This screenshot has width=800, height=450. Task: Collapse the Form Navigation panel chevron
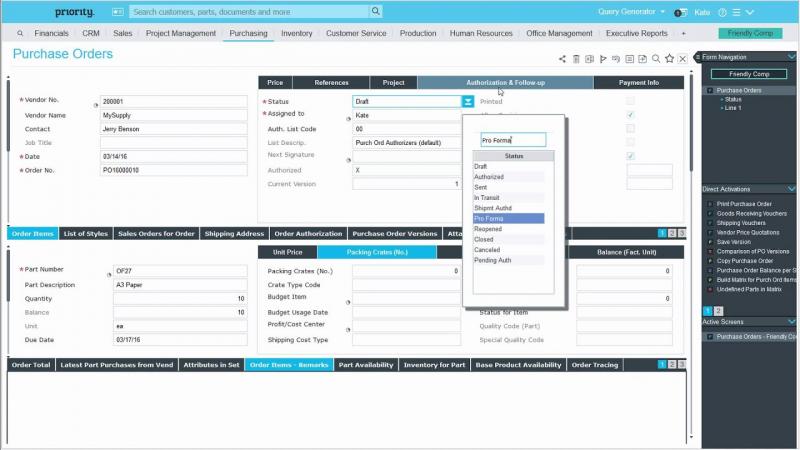pyautogui.click(x=791, y=57)
